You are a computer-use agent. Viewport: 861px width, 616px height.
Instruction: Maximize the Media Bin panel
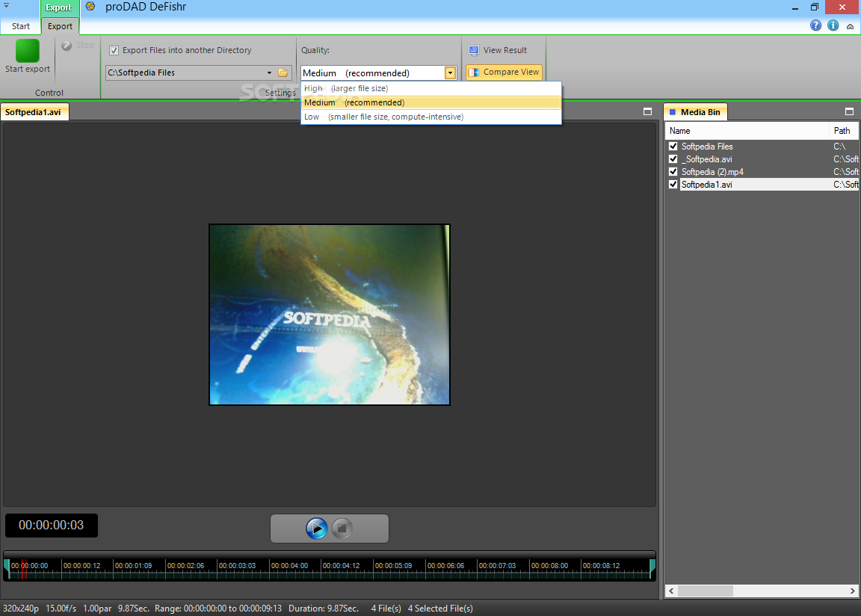pyautogui.click(x=849, y=111)
